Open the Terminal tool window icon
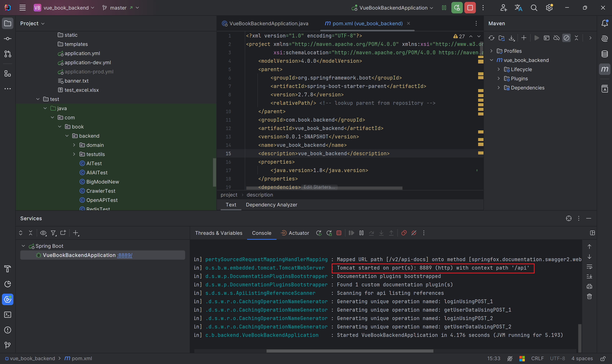This screenshot has height=364, width=612. click(x=8, y=314)
